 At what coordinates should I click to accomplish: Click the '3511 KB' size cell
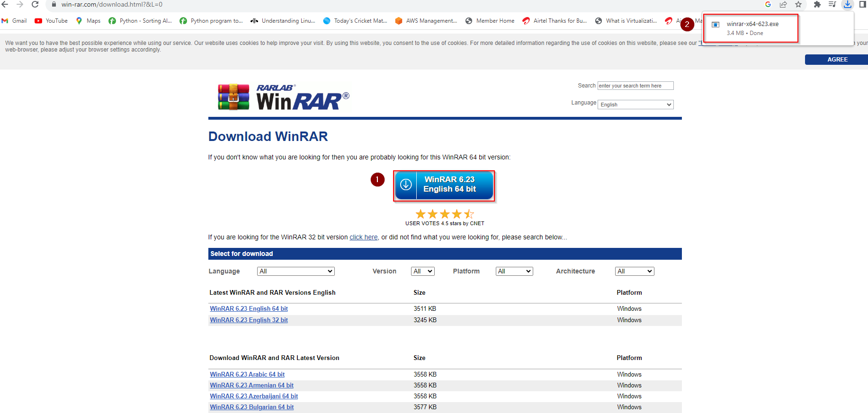click(425, 308)
